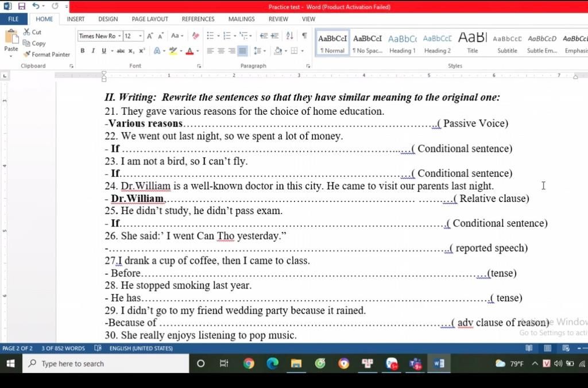Click the Copy command

point(34,43)
